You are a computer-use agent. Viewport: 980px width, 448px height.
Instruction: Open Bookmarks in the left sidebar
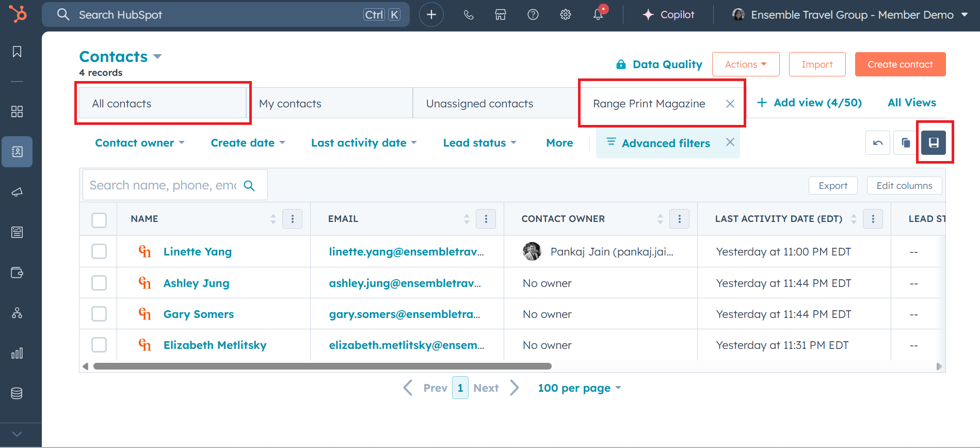click(17, 52)
